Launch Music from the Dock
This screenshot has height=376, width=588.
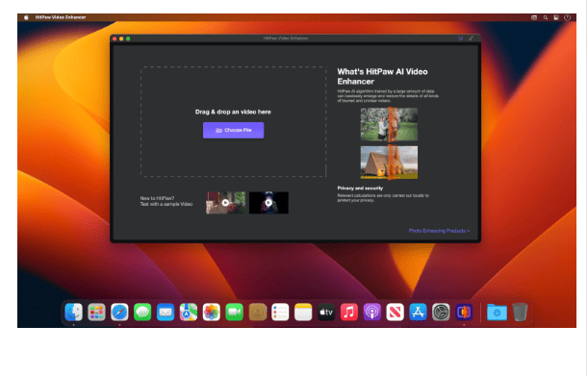click(x=349, y=312)
